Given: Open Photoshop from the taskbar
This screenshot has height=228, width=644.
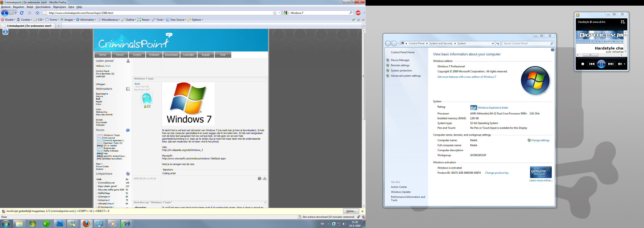Looking at the screenshot, I should (59, 223).
